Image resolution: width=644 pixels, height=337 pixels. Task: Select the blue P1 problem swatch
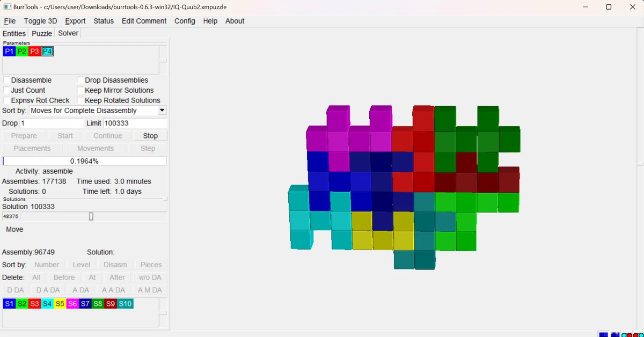pos(9,52)
